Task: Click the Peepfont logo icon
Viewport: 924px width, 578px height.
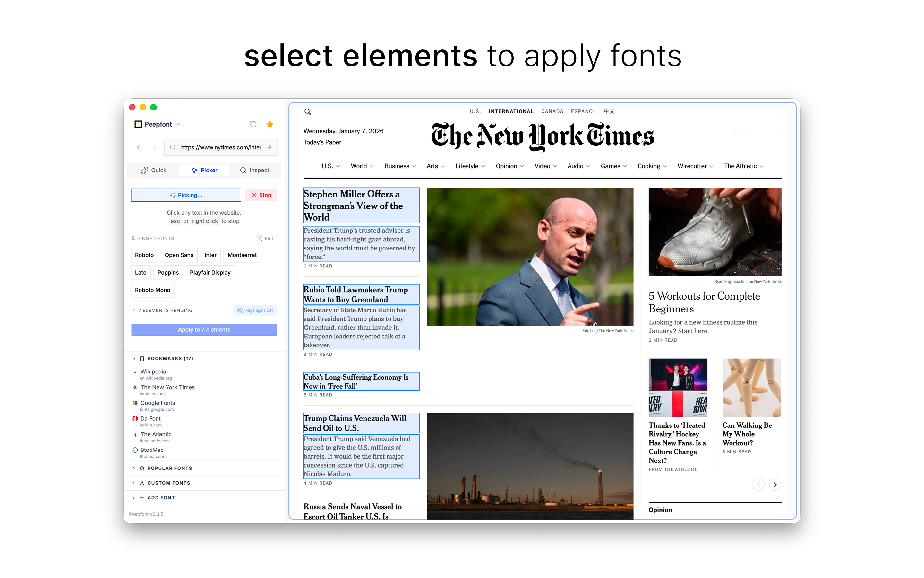Action: coord(138,124)
